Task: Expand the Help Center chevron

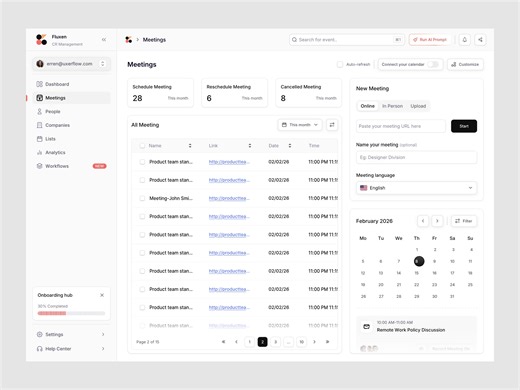Action: coord(103,349)
